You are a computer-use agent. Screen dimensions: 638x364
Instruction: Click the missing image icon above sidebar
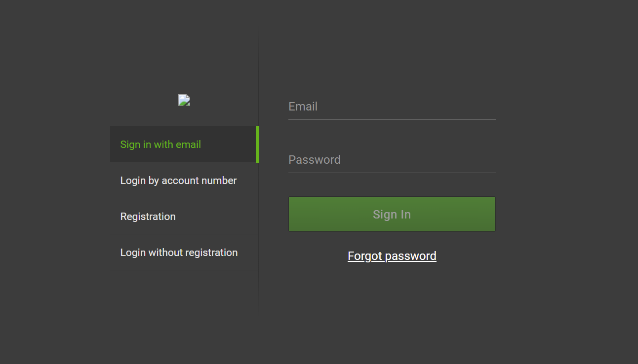[x=184, y=100]
